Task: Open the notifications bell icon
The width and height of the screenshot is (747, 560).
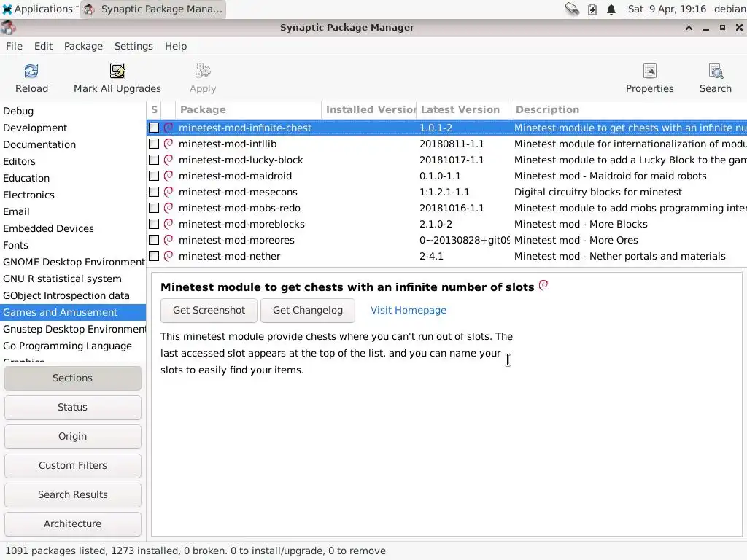Action: tap(611, 9)
